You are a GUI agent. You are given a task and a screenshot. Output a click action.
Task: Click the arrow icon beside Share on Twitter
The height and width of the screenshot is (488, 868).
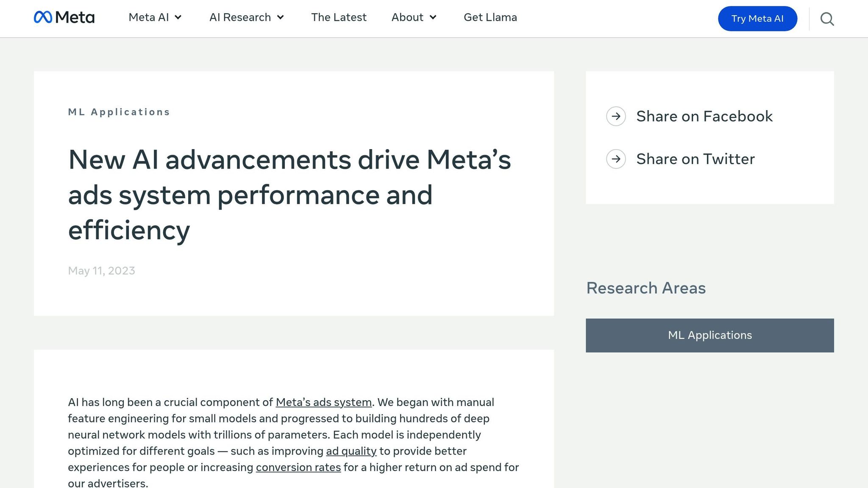(616, 159)
